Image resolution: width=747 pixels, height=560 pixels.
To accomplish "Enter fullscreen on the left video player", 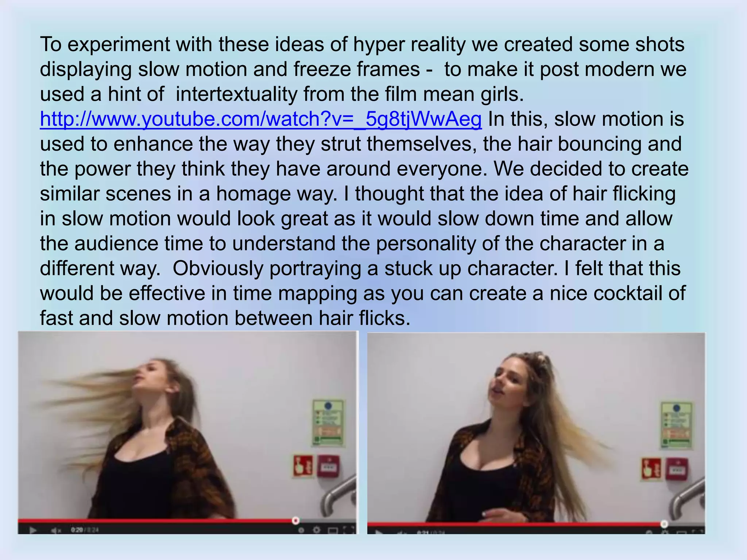I will 349,530.
